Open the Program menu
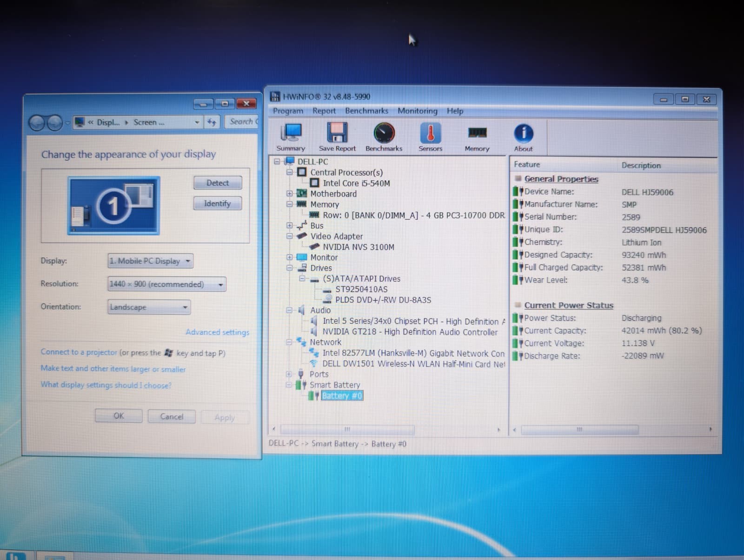This screenshot has height=560, width=744. (x=288, y=111)
